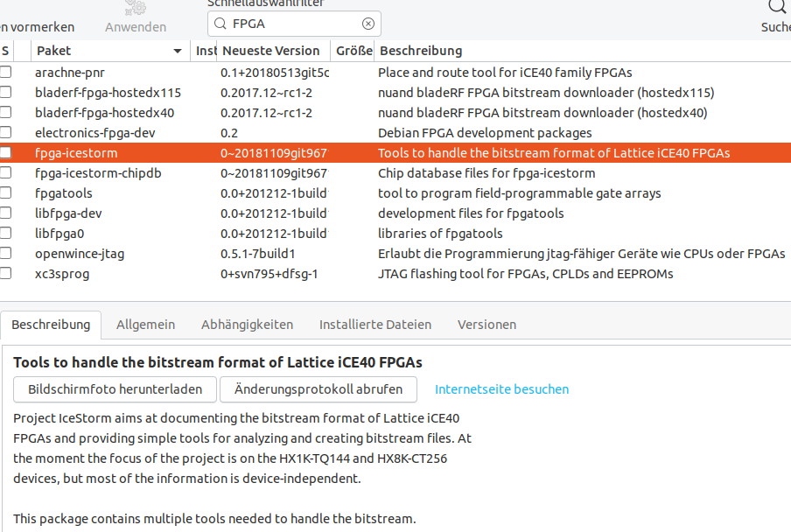Toggle checkbox for arachne-pnr
Image resolution: width=791 pixels, height=532 pixels.
click(x=5, y=72)
